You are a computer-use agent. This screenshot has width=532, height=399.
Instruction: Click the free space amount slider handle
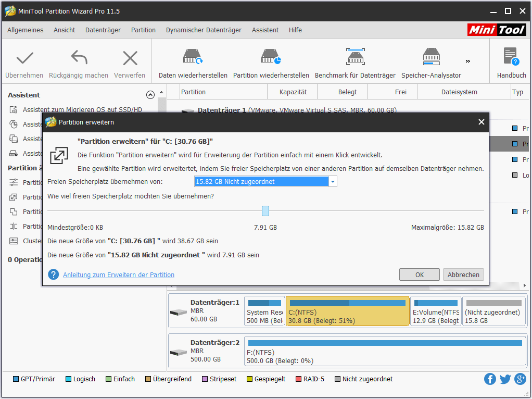pos(265,211)
